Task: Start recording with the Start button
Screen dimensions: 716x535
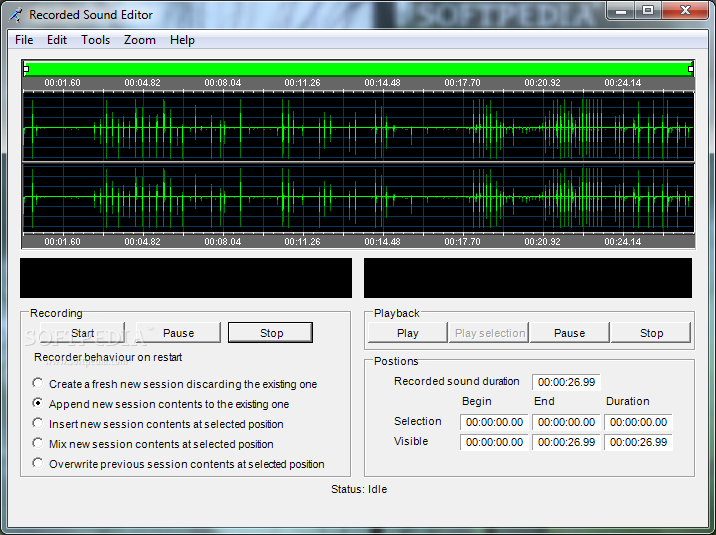Action: pyautogui.click(x=82, y=333)
